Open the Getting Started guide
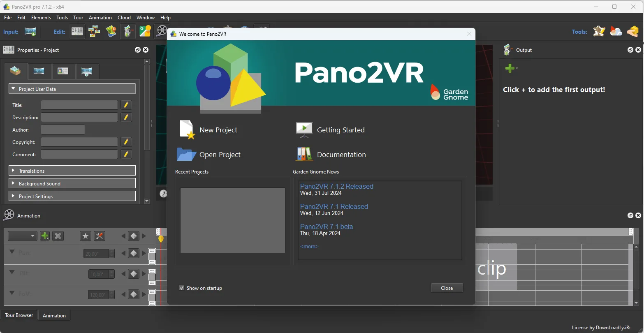This screenshot has width=644, height=333. pyautogui.click(x=330, y=130)
